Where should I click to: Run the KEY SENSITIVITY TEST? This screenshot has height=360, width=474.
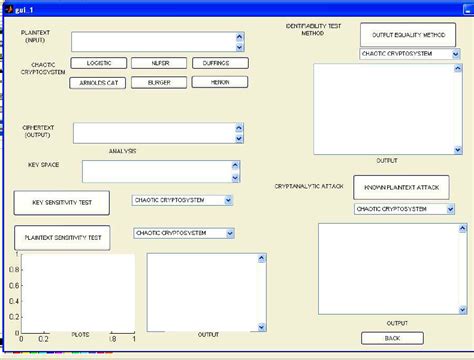coord(62,203)
